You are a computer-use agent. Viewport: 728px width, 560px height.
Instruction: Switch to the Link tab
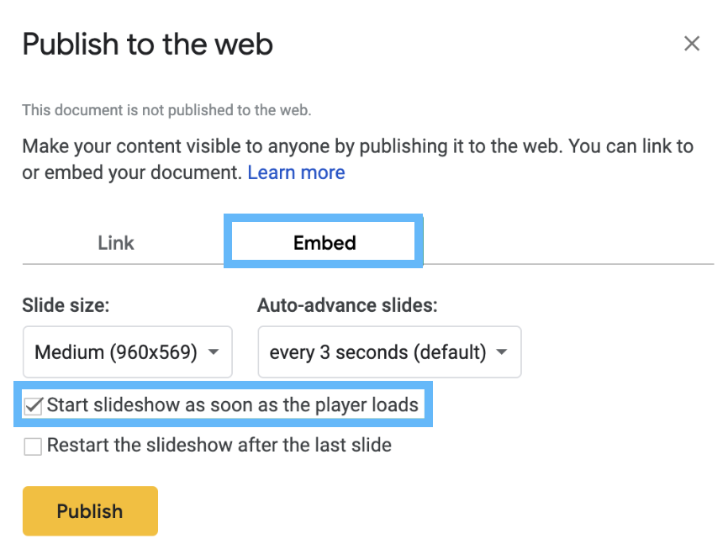[x=116, y=243]
